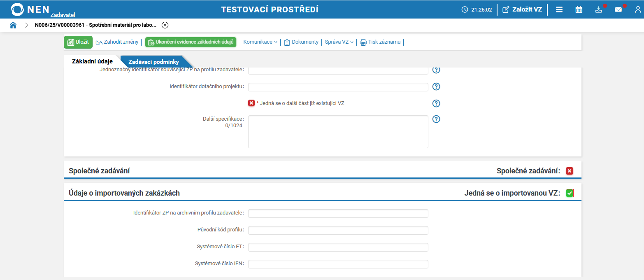The width and height of the screenshot is (644, 280).
Task: Toggle Jedná se o další část checkbox
Action: click(x=251, y=103)
